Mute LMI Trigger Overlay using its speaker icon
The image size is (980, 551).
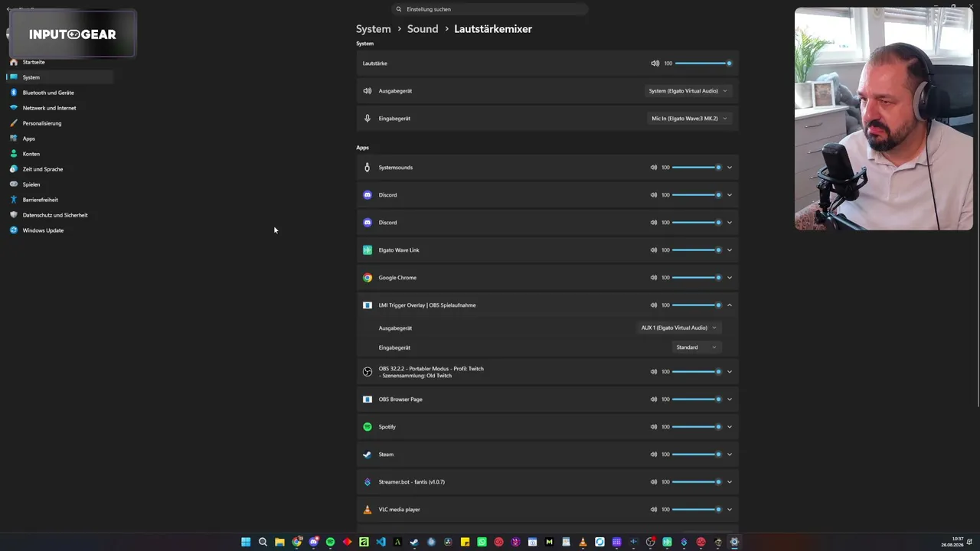654,305
